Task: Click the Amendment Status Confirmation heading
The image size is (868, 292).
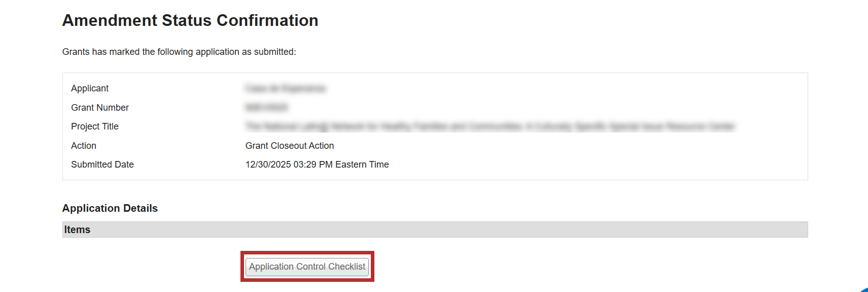Action: 190,20
